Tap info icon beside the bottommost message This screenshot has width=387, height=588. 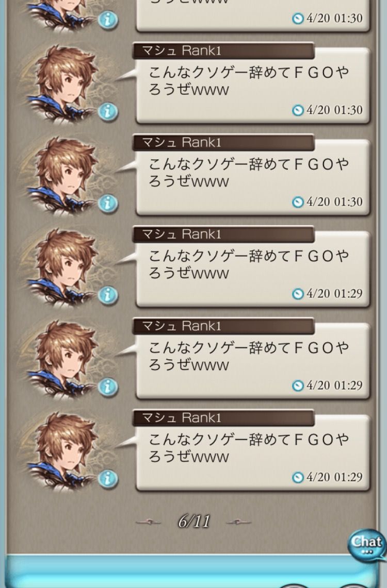(108, 479)
